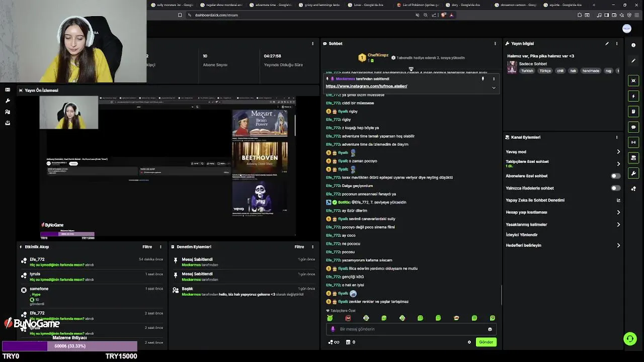644x362 pixels.
Task: Click the pencil icon in right sidebar
Action: (633, 61)
